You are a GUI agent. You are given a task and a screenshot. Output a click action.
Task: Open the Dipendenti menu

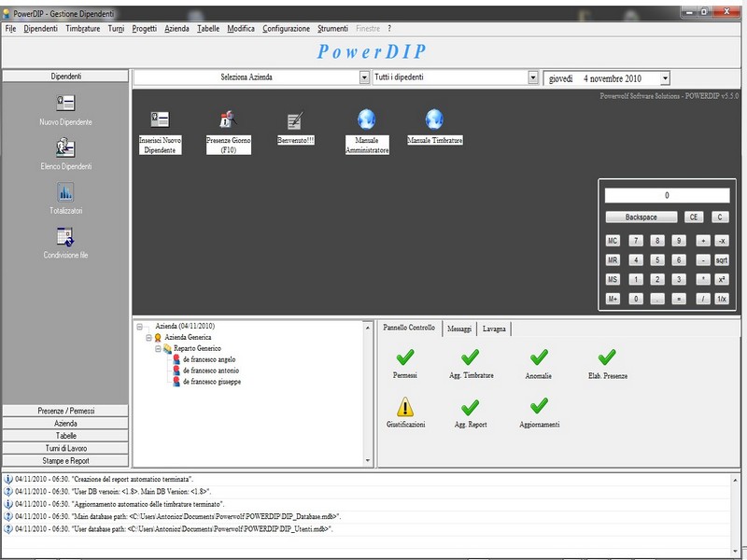pos(40,29)
